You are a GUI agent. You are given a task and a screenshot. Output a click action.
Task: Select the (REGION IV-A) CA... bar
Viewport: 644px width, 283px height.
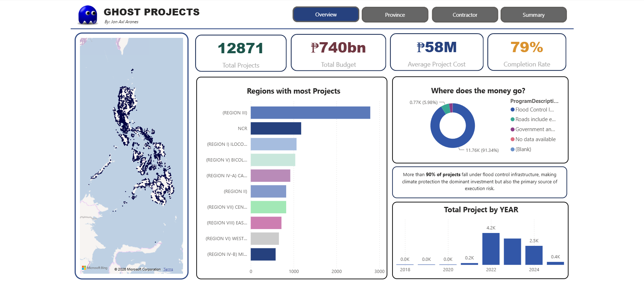(x=270, y=175)
